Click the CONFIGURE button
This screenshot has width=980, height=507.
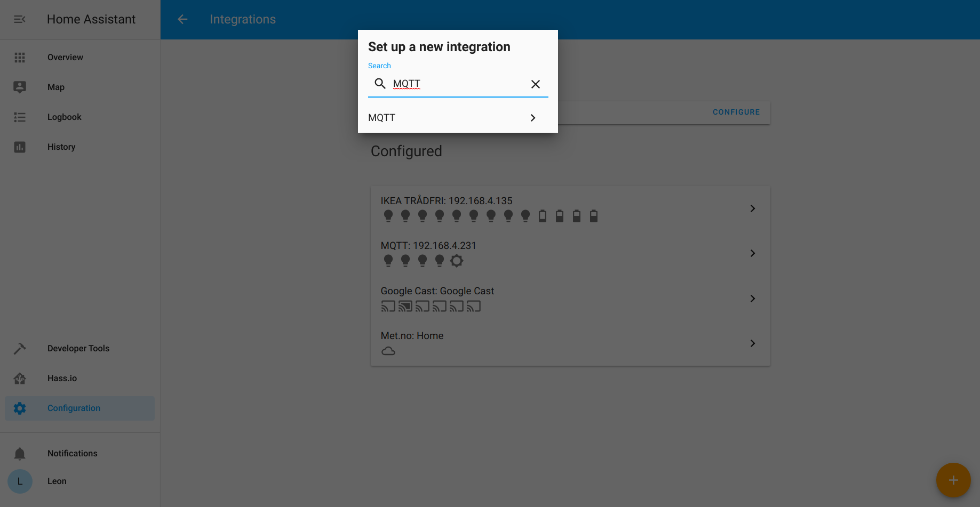[736, 112]
